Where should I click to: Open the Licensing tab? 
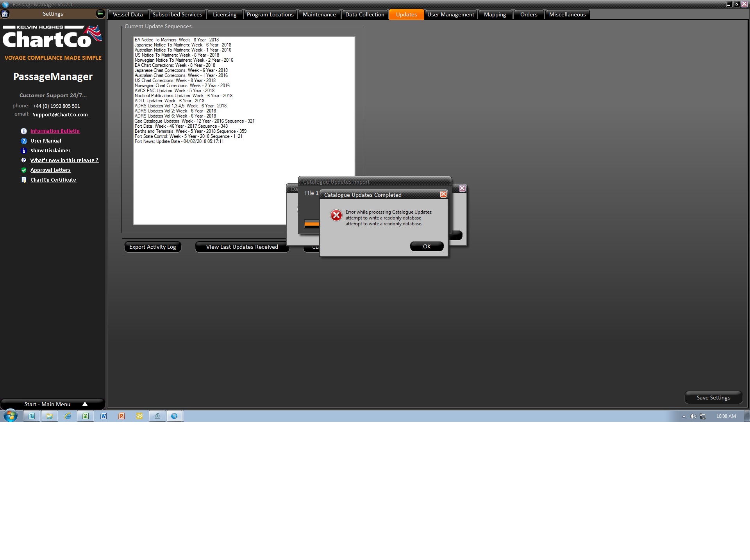225,14
